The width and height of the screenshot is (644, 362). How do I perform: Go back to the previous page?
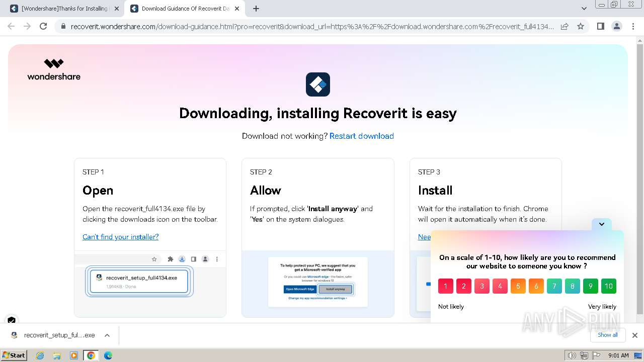[x=11, y=26]
